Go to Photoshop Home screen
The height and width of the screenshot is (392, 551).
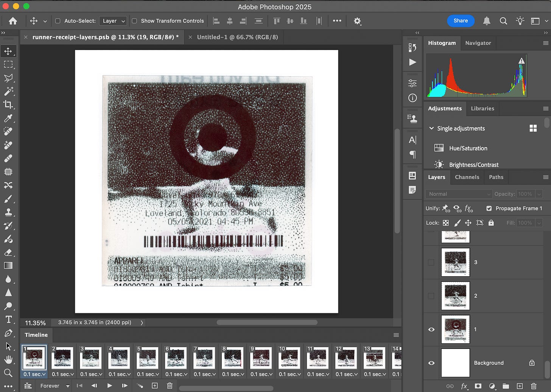[x=13, y=21]
